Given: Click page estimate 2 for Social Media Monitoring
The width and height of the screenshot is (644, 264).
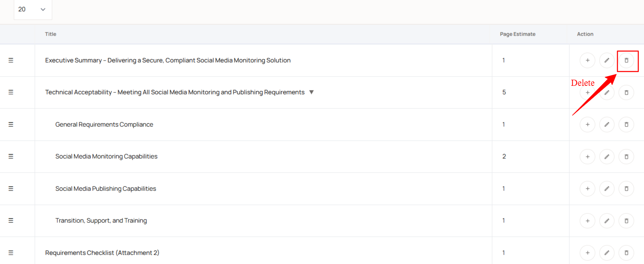Looking at the screenshot, I should click(x=504, y=157).
